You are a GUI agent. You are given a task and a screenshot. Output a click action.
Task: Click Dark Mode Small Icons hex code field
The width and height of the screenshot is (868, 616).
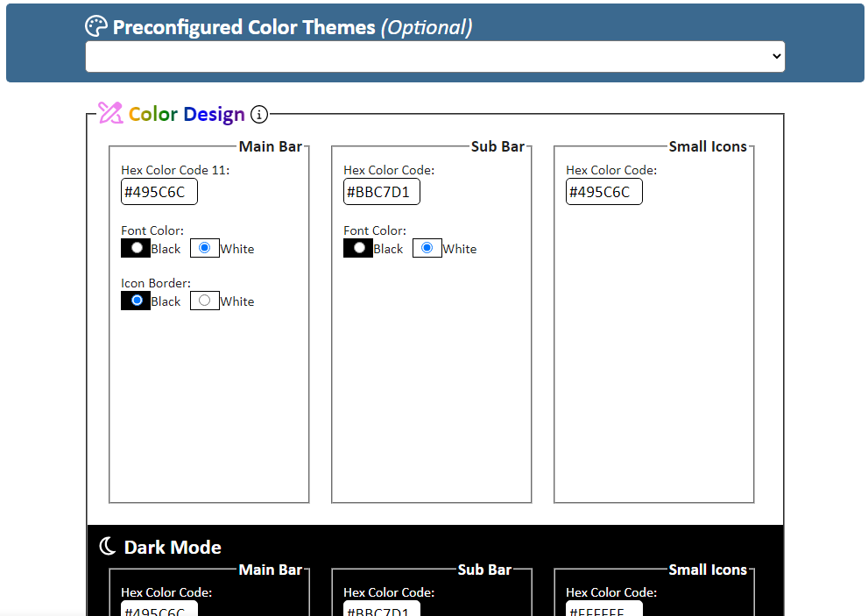pos(604,609)
